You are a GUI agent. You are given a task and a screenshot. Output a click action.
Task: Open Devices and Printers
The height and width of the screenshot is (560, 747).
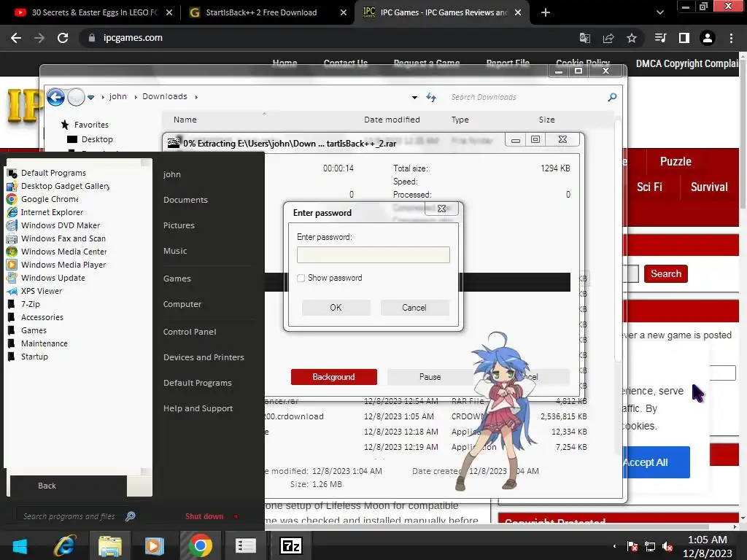pos(204,357)
